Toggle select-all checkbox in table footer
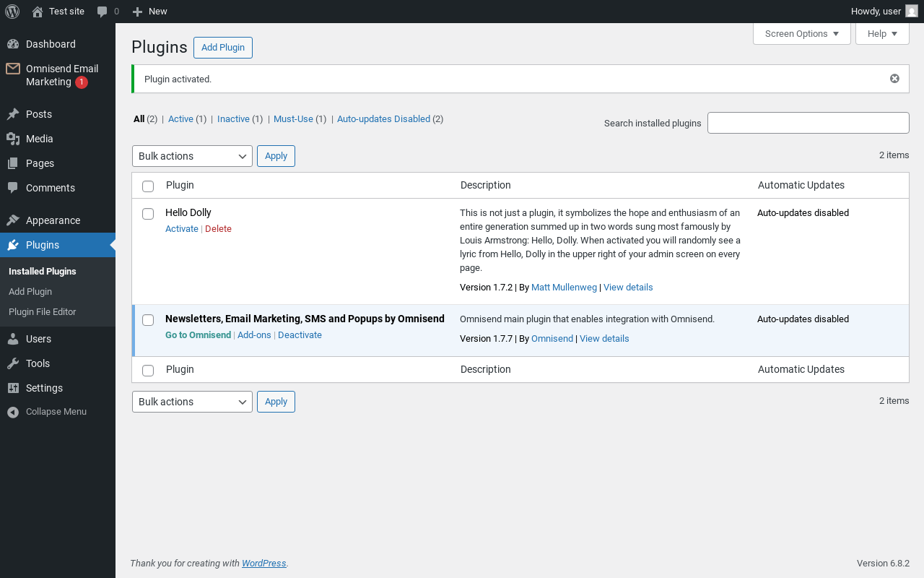The image size is (924, 578). (x=148, y=371)
